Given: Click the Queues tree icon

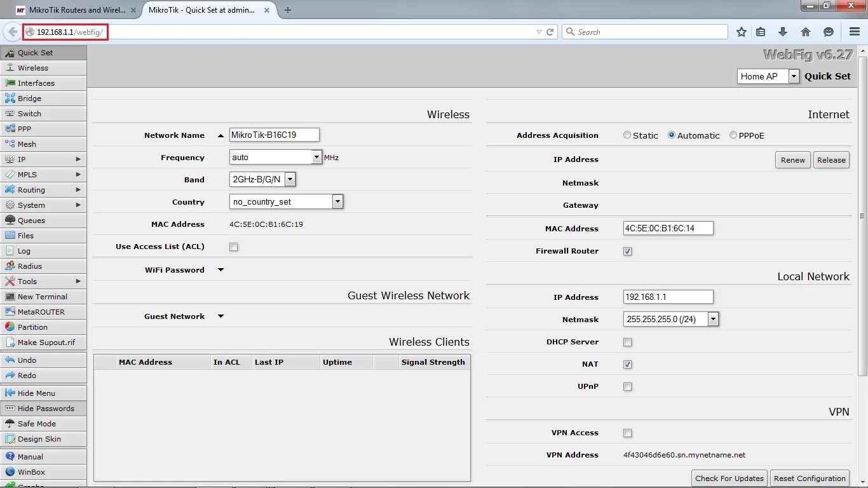Looking at the screenshot, I should coord(10,220).
